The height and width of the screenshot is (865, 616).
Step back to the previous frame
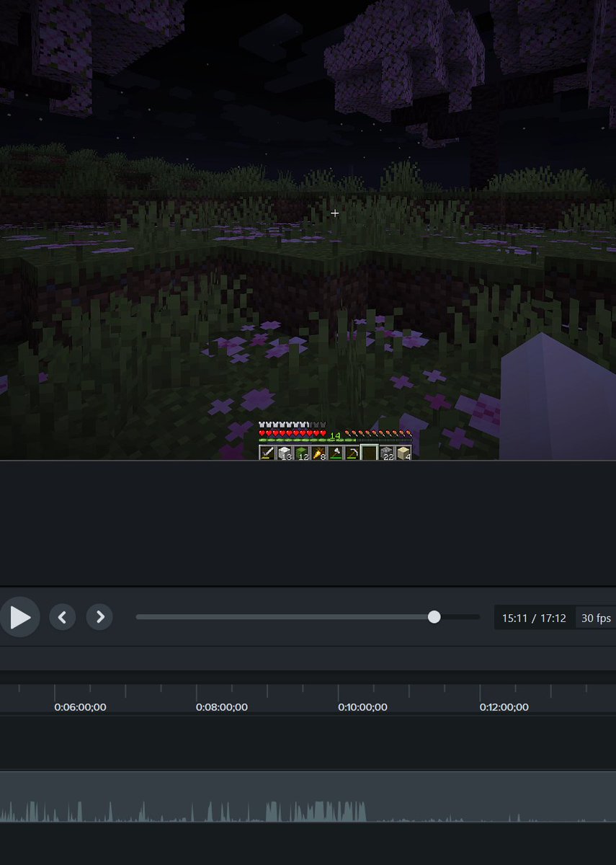point(63,617)
